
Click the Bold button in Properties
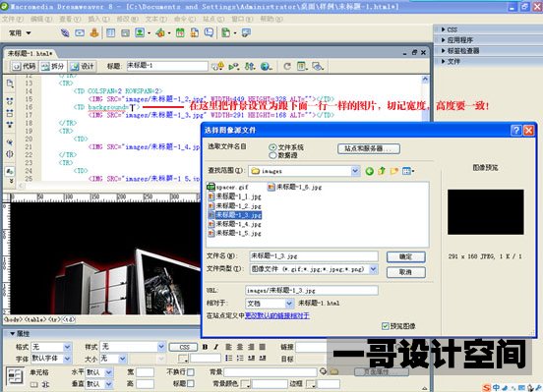point(206,347)
